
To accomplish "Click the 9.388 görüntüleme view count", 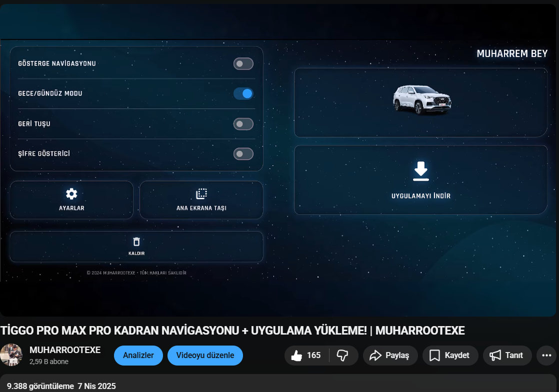I will pos(40,387).
